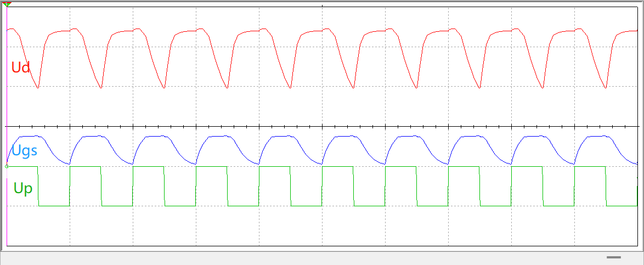This screenshot has width=644, height=265.
Task: Click the trigger marker triangle in the top-left corner
Action: (7, 4)
